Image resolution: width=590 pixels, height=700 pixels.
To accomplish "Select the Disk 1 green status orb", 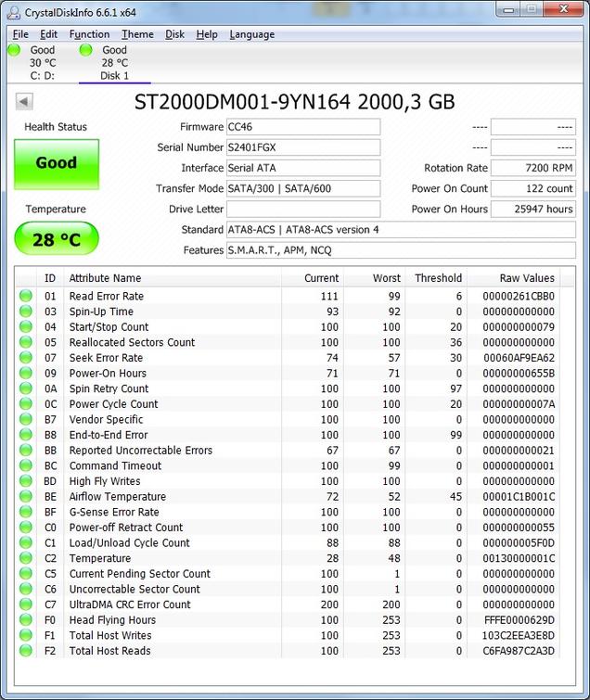I will pos(85,50).
